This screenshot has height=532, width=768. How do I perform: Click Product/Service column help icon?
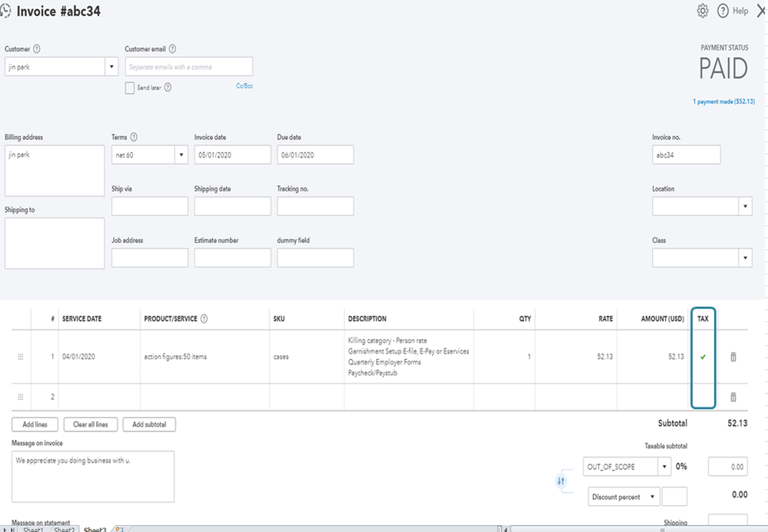coord(204,319)
